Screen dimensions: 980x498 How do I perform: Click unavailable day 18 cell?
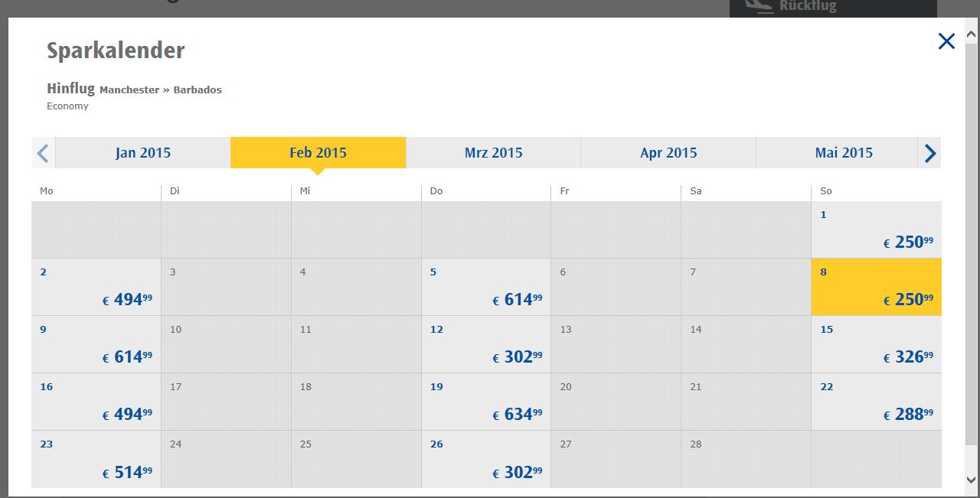click(x=356, y=402)
